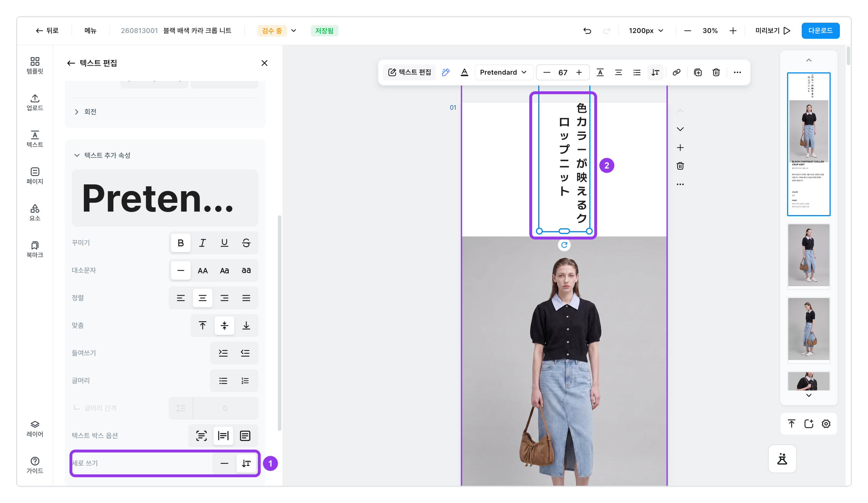The height and width of the screenshot is (503, 868).
Task: Open the 페이지 sidebar tab
Action: coord(35,176)
